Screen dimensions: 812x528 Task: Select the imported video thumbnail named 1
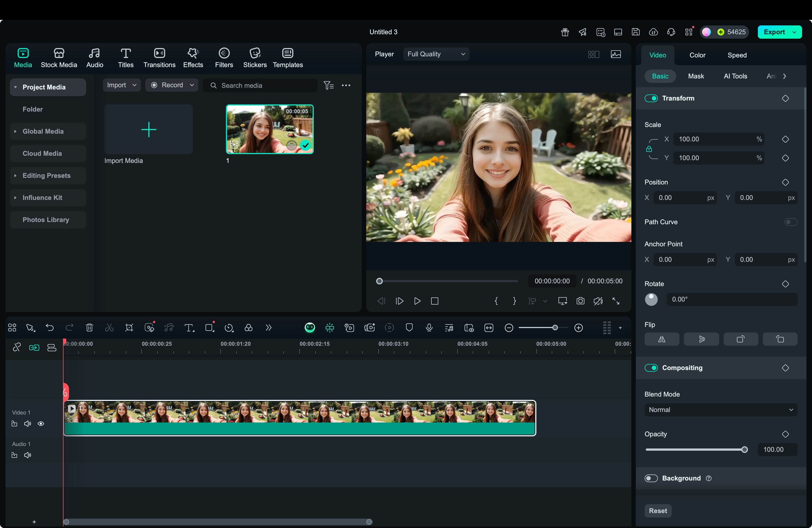tap(269, 129)
